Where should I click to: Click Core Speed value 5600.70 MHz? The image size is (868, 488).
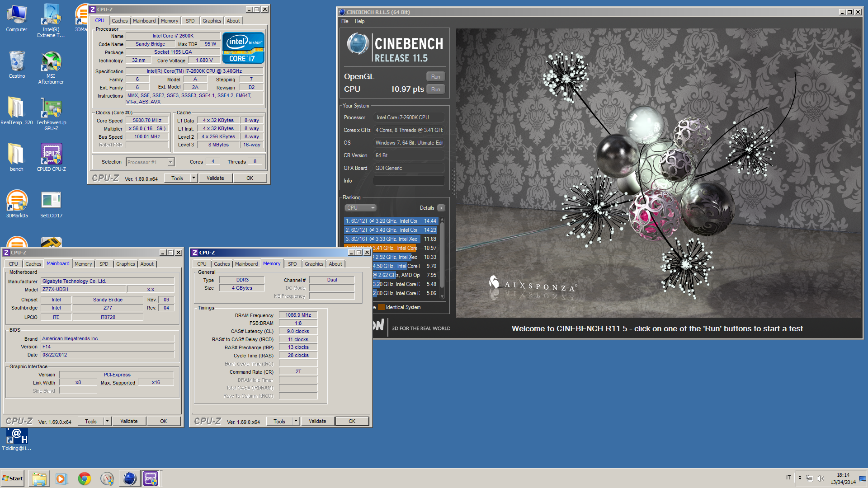147,121
